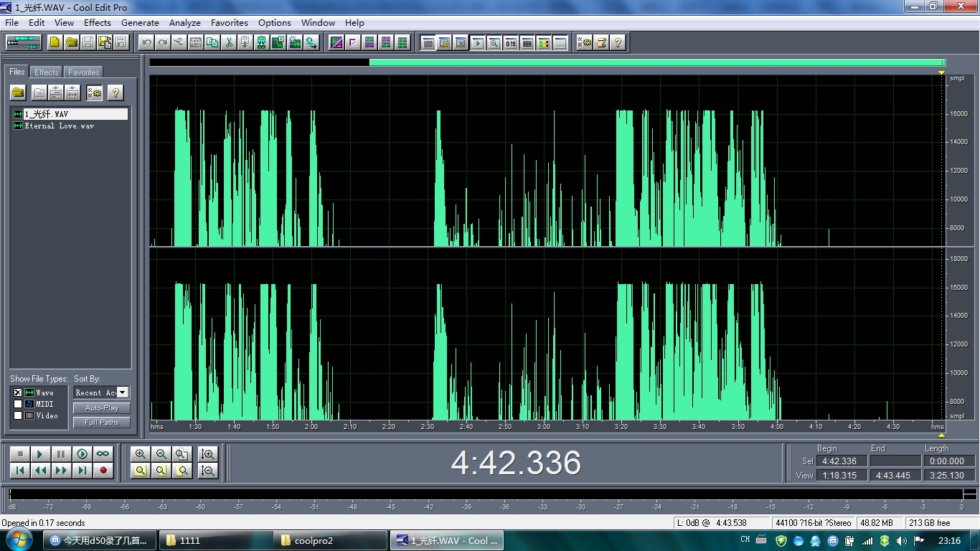This screenshot has width=980, height=551.
Task: Open the Sort By dropdown
Action: pyautogui.click(x=123, y=392)
